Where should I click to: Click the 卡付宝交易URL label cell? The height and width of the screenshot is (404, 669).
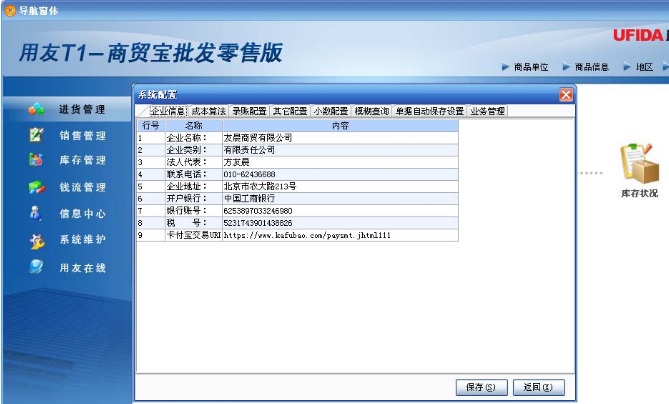point(194,235)
